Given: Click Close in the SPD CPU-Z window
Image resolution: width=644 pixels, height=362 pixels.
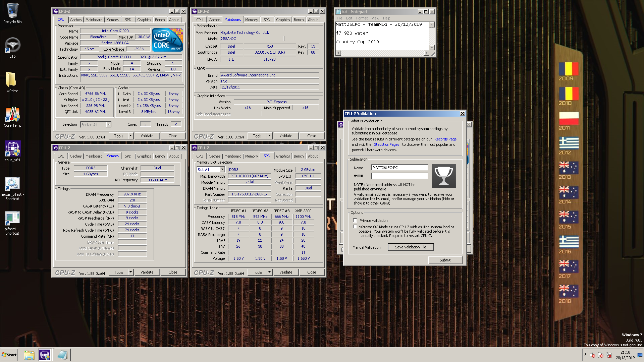Looking at the screenshot, I should click(x=312, y=272).
